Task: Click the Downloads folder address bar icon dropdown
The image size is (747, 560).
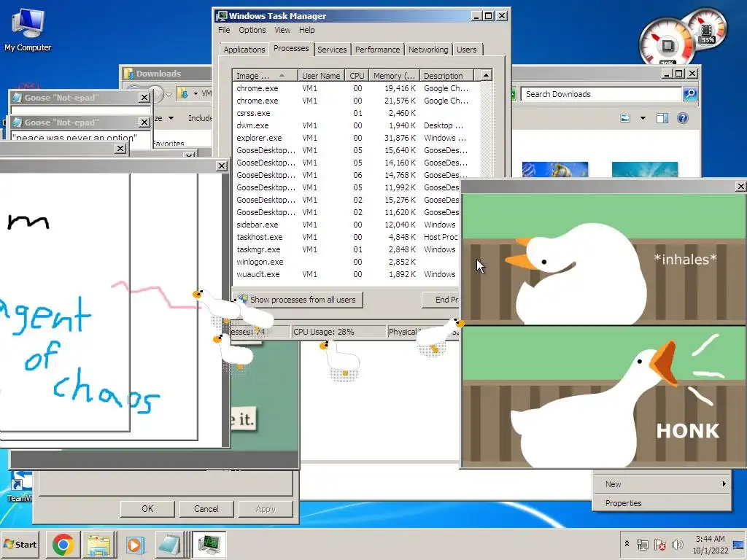Action: pyautogui.click(x=196, y=93)
